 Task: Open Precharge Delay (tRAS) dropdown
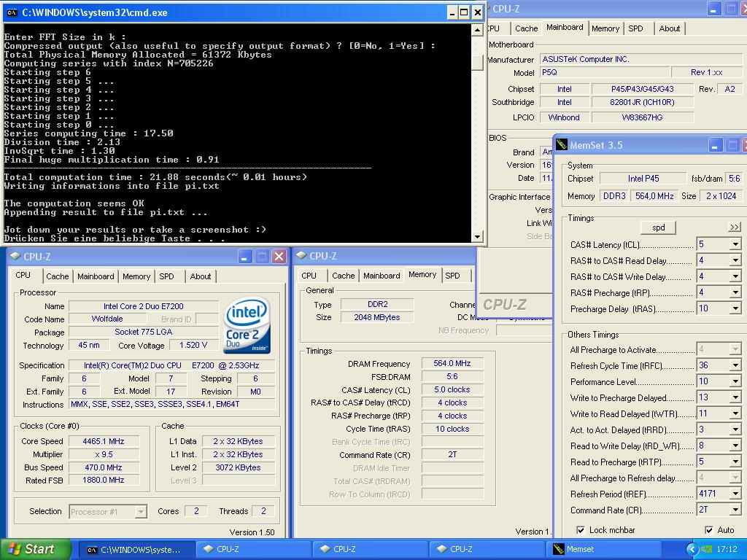735,308
